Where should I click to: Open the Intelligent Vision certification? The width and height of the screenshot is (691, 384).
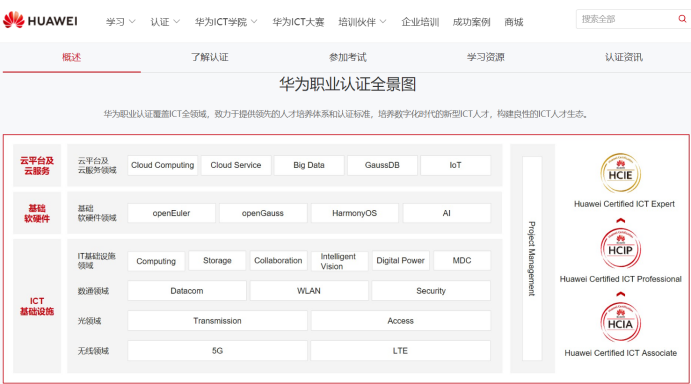[x=339, y=261]
